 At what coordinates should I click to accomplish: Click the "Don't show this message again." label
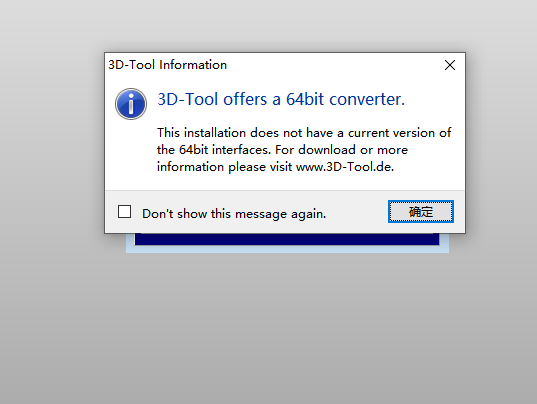point(234,214)
